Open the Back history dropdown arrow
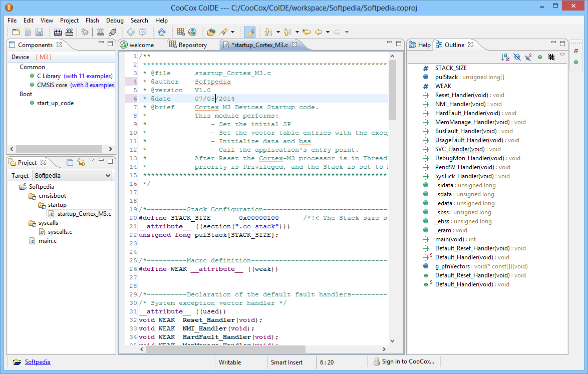588x374 pixels. coord(328,32)
